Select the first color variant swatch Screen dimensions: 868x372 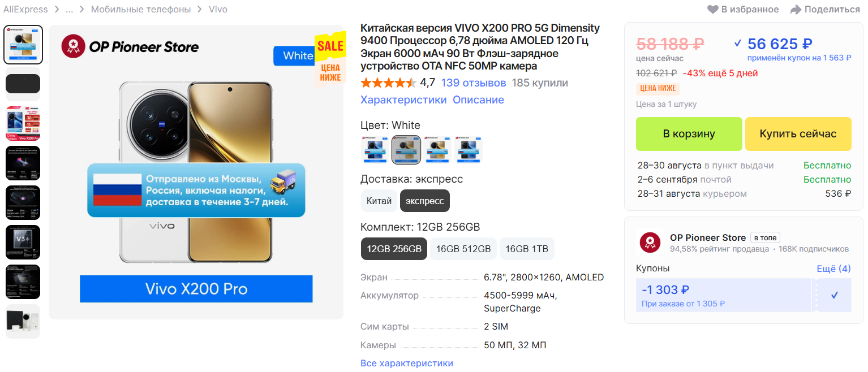tap(375, 150)
